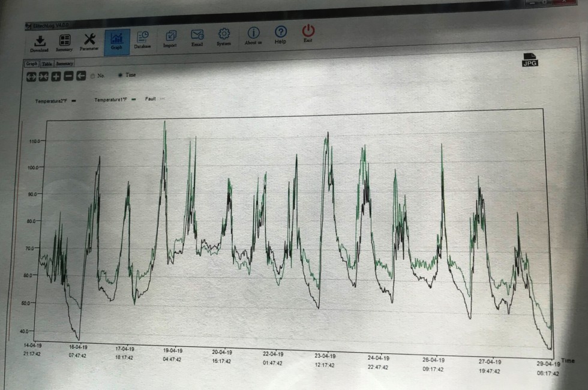
Task: Switch to the Table tab
Action: pos(47,64)
